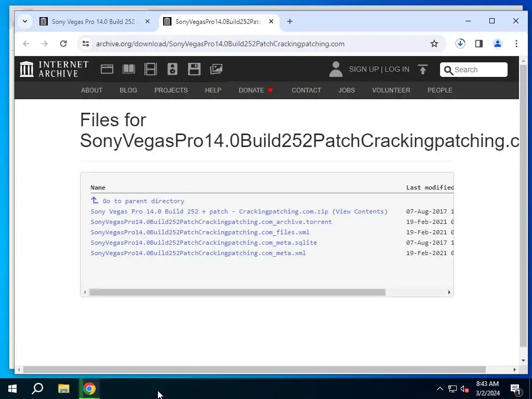Open the _archive.torrent file link
The image size is (532, 399).
(x=211, y=222)
